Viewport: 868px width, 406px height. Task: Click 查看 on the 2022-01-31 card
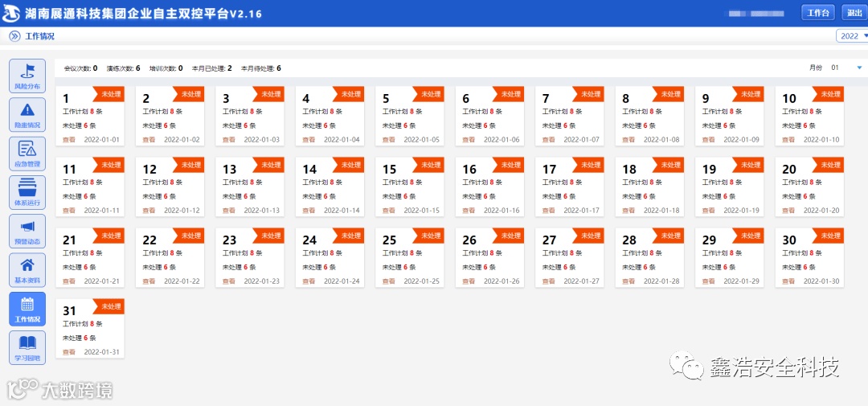coord(68,352)
